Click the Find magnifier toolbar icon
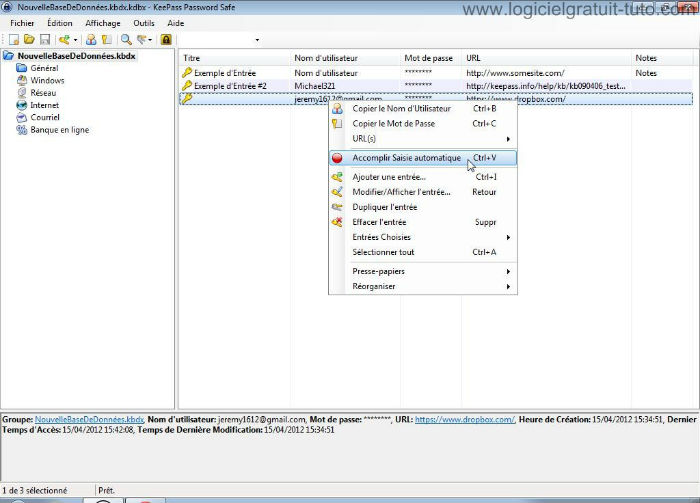 (x=126, y=40)
